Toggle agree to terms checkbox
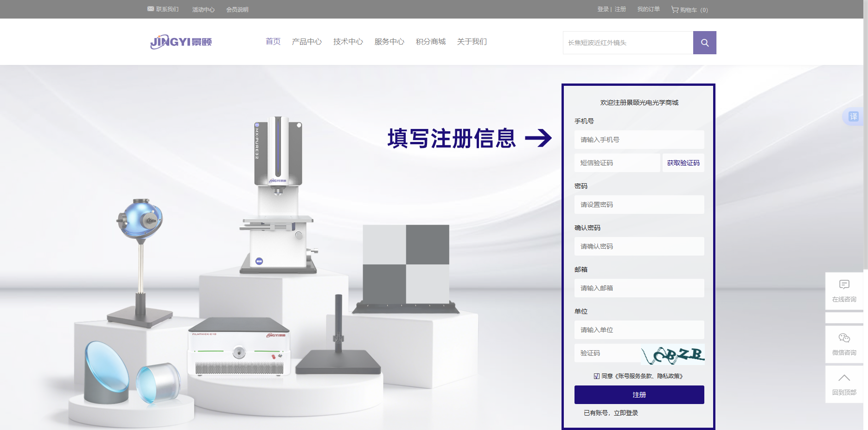The height and width of the screenshot is (430, 868). 597,376
